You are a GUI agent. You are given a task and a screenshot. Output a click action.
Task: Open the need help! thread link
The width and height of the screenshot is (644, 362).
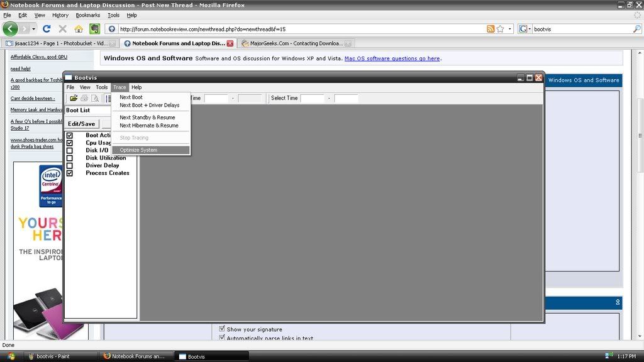pyautogui.click(x=20, y=69)
